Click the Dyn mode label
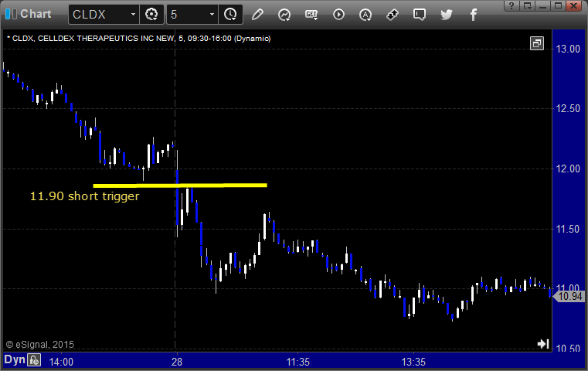Viewport: 588px width, 371px height. pyautogui.click(x=15, y=359)
